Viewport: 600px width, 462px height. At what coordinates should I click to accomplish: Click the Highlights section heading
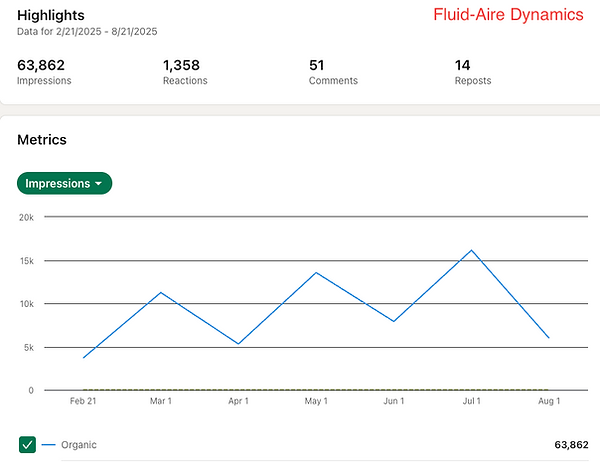point(51,16)
